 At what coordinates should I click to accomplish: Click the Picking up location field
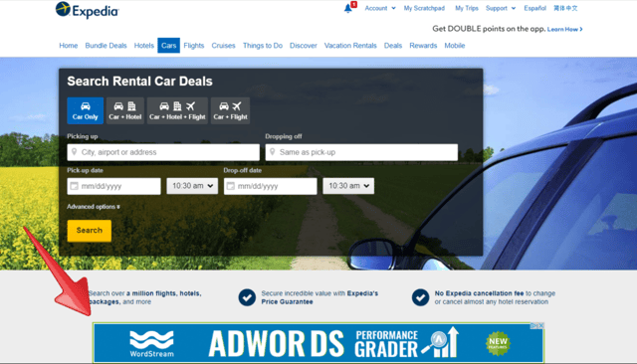click(163, 152)
